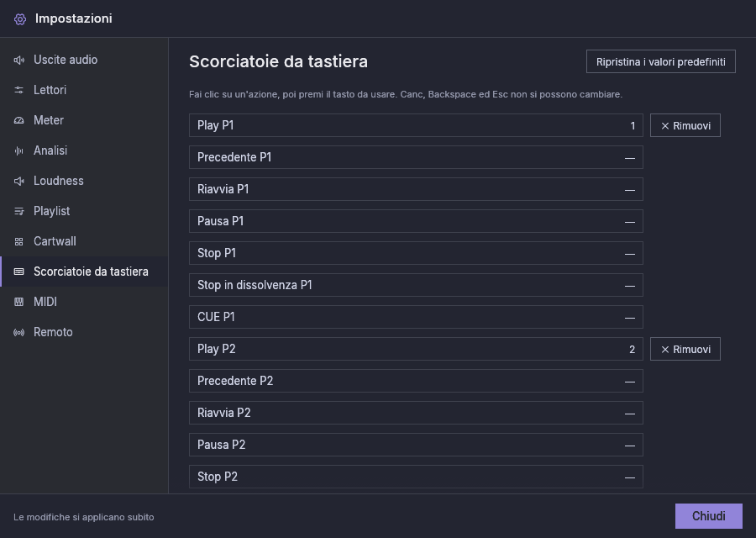The width and height of the screenshot is (756, 538).
Task: Select the Precedente P1 shortcut row
Action: (x=416, y=157)
